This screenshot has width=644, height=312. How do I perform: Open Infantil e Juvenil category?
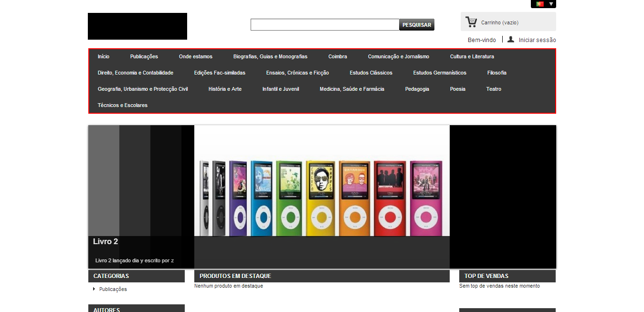pyautogui.click(x=281, y=89)
